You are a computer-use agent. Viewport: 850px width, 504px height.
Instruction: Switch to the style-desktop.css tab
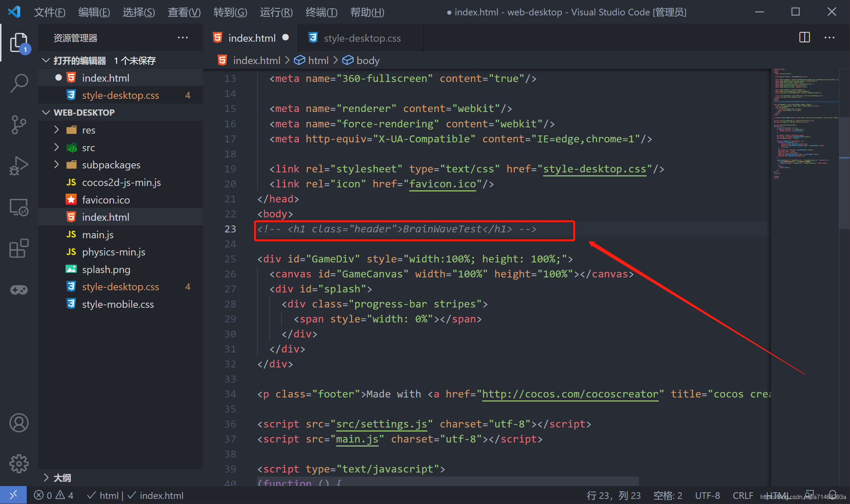[x=361, y=38]
